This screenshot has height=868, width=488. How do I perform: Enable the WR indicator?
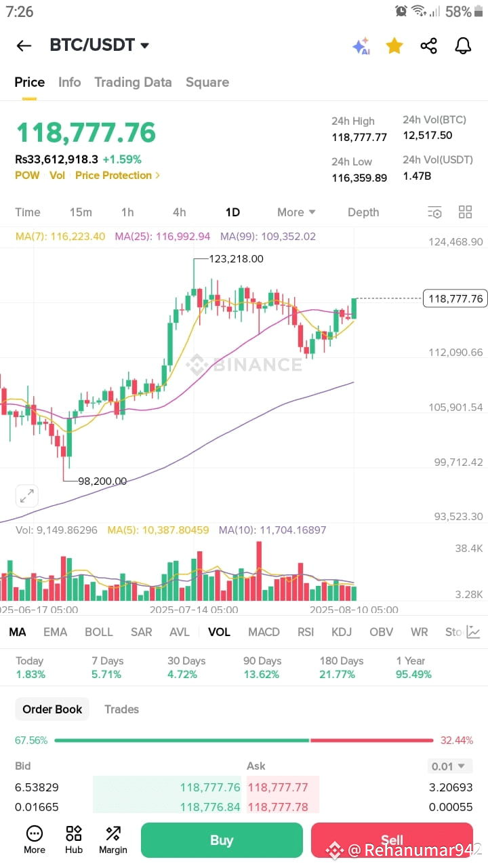[x=420, y=632]
